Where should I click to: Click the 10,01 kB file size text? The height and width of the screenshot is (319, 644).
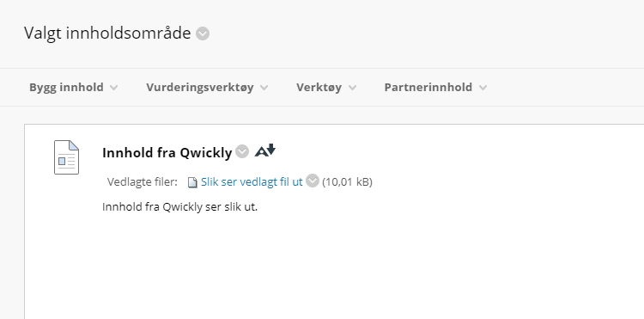347,181
